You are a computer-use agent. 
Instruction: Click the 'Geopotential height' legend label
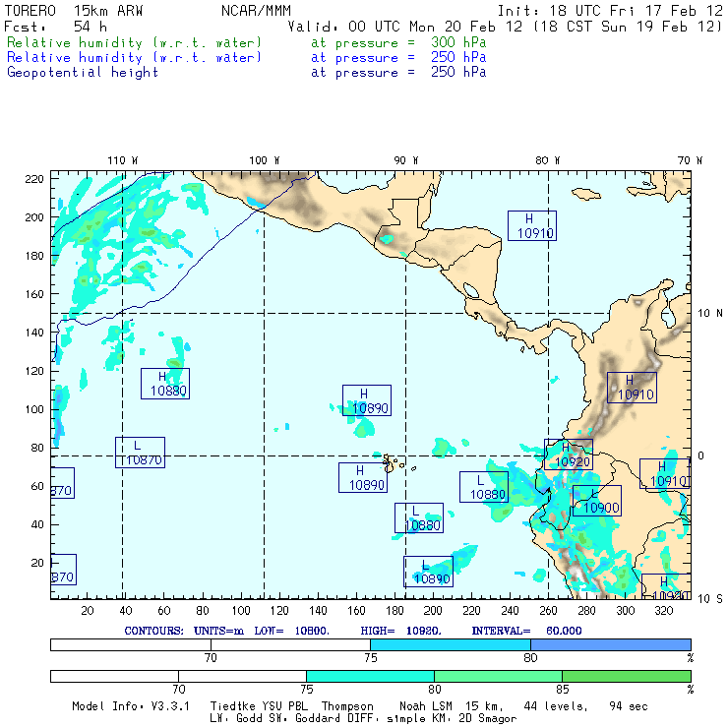click(x=83, y=73)
